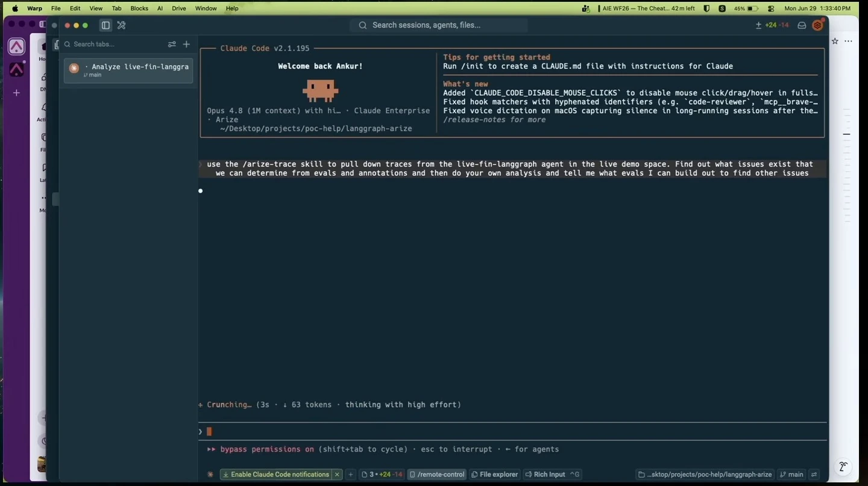Dismiss the Claude Code notifications banner
The image size is (868, 486).
tap(338, 475)
